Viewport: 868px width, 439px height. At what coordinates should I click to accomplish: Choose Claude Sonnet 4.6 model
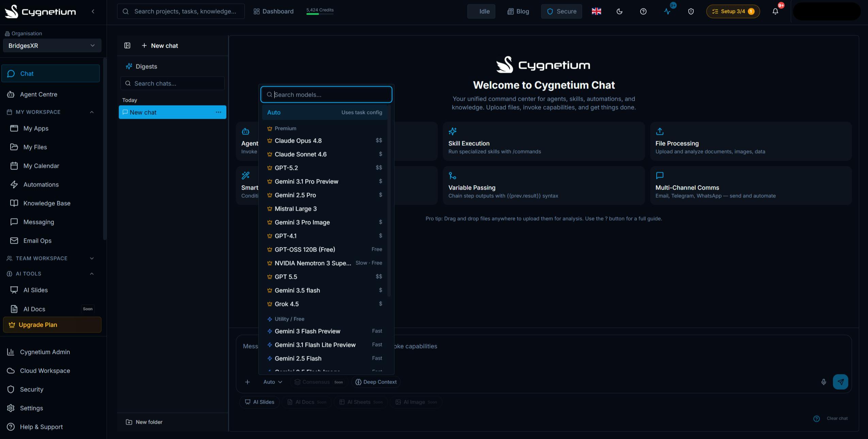[324, 154]
